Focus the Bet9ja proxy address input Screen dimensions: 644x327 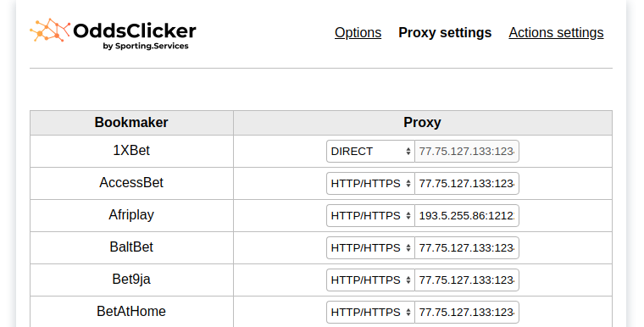[467, 280]
